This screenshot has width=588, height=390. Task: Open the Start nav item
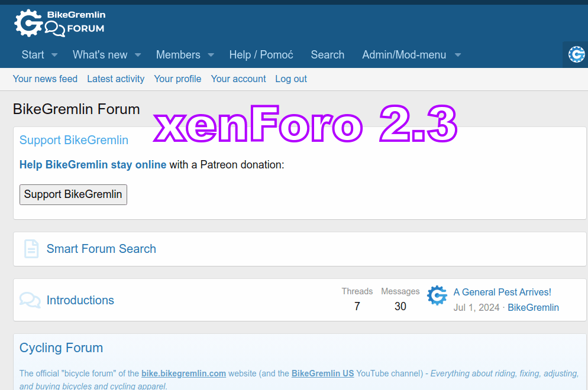pyautogui.click(x=33, y=55)
